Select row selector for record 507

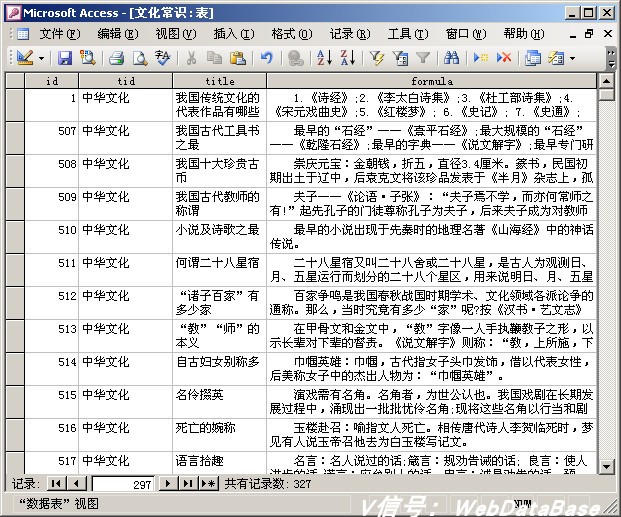[x=15, y=138]
